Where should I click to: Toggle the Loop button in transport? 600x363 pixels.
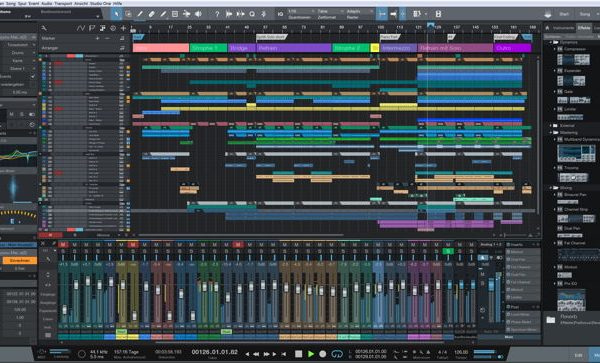(337, 354)
